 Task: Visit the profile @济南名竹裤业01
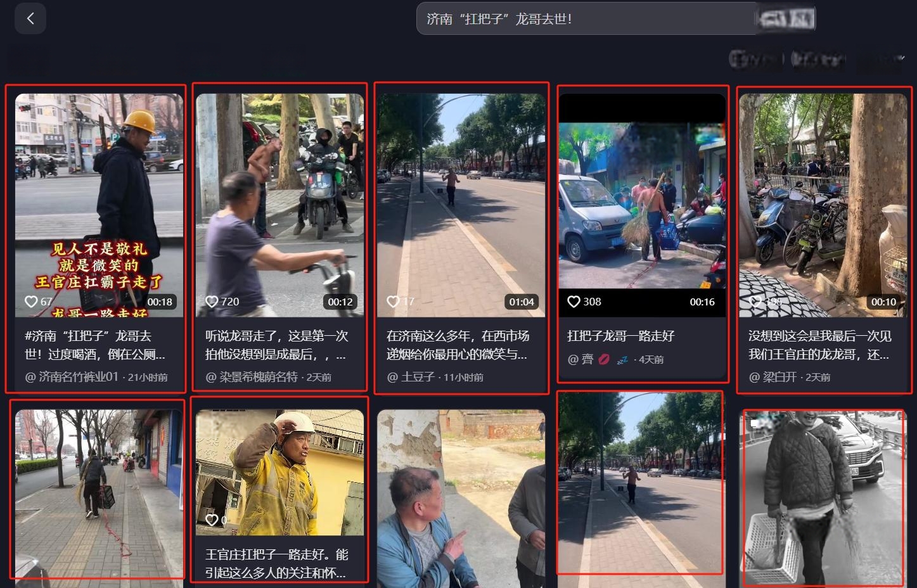click(72, 377)
